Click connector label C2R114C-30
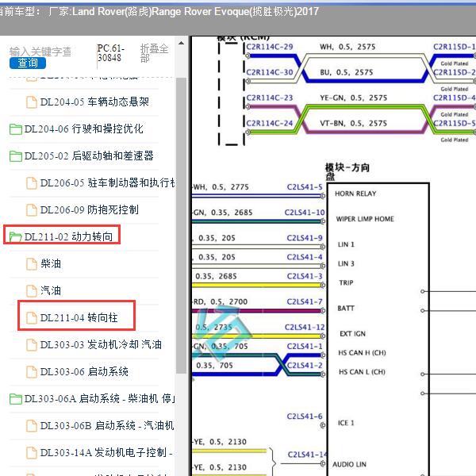Image resolution: width=476 pixels, height=476 pixels. point(270,72)
